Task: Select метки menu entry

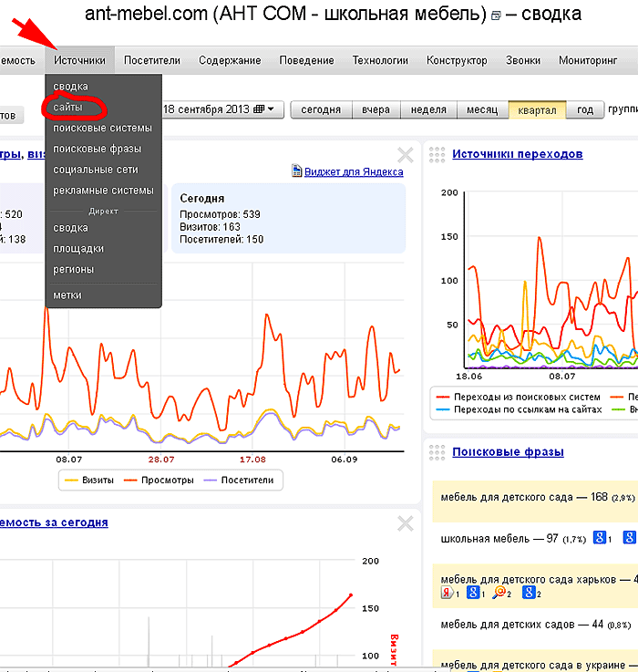Action: 67,295
